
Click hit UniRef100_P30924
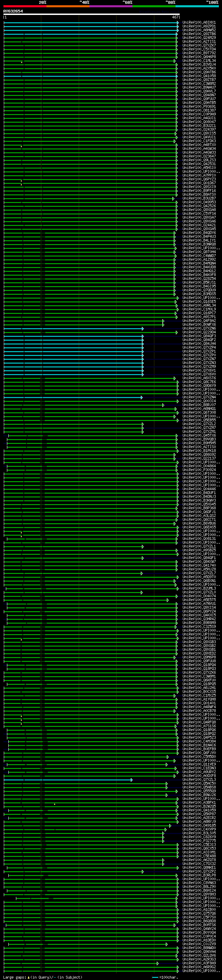[x=199, y=470]
